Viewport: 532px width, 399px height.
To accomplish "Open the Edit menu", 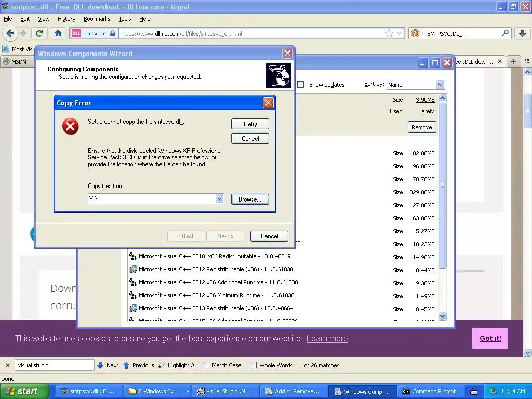I will (x=25, y=19).
